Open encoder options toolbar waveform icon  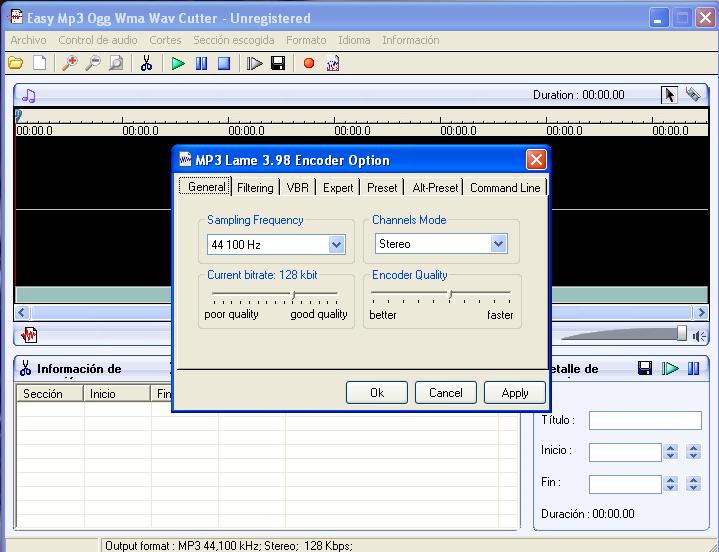click(333, 63)
